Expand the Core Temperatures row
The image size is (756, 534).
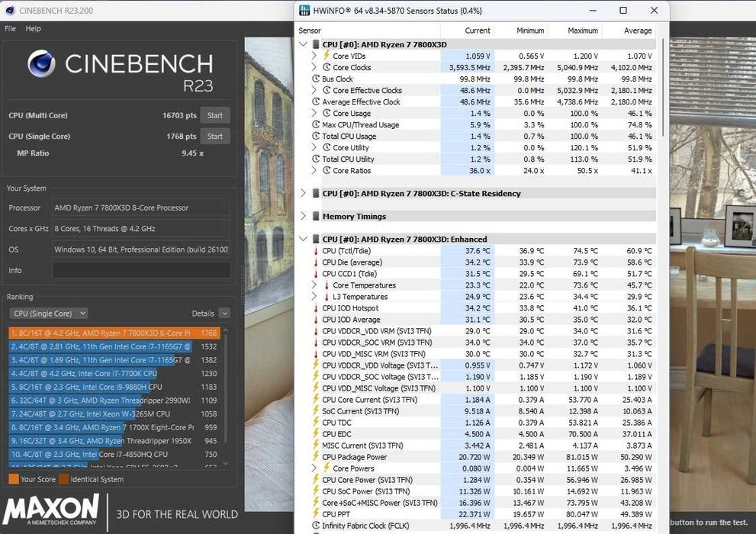click(314, 285)
